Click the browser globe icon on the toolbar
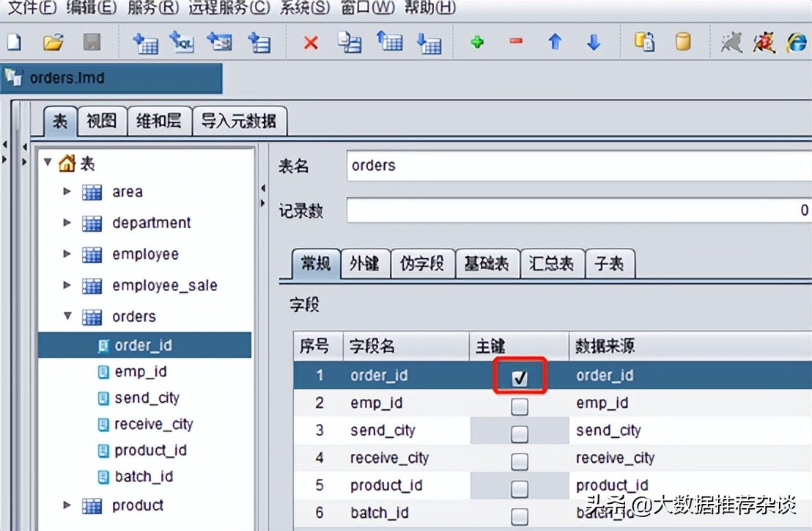Image resolution: width=812 pixels, height=531 pixels. (x=797, y=42)
